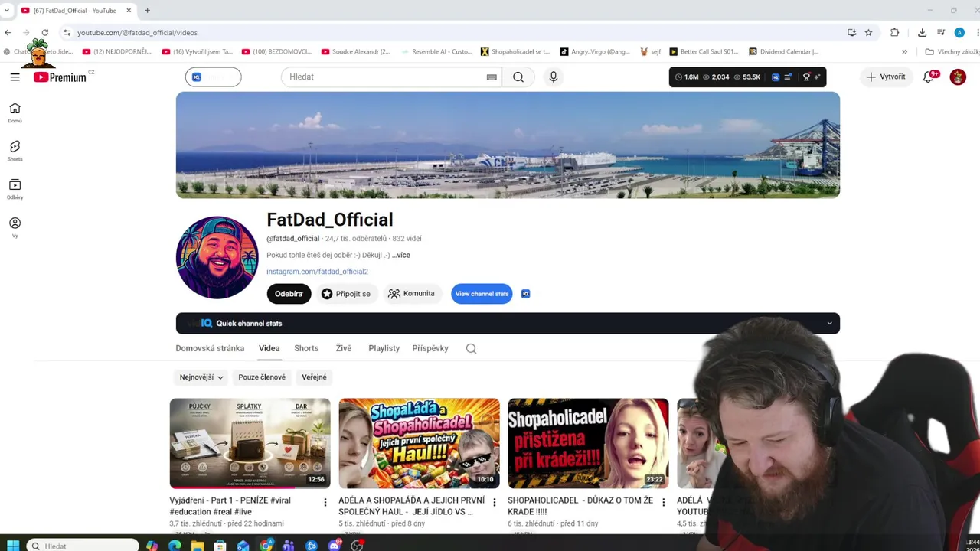
Task: Select Pouze členové filter chip
Action: 262,377
